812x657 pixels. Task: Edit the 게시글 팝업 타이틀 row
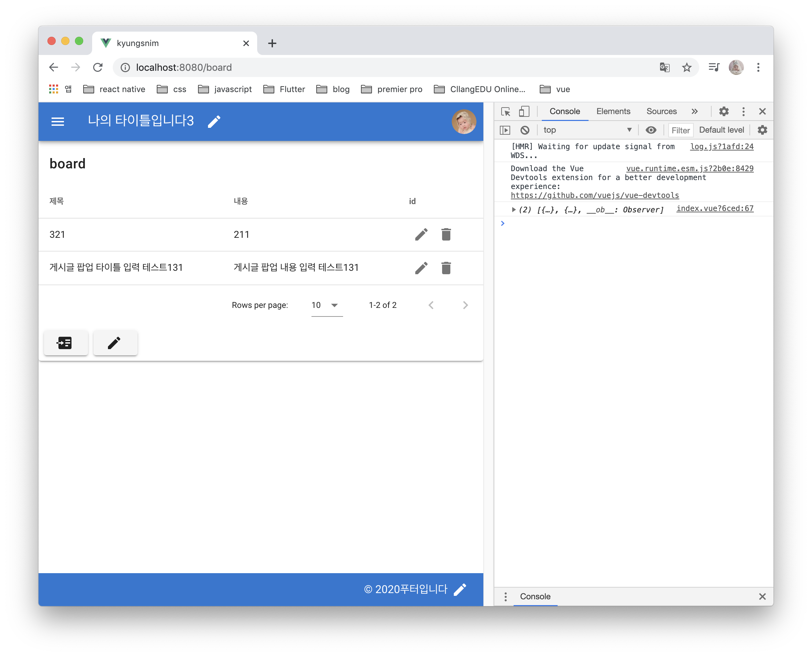coord(421,268)
